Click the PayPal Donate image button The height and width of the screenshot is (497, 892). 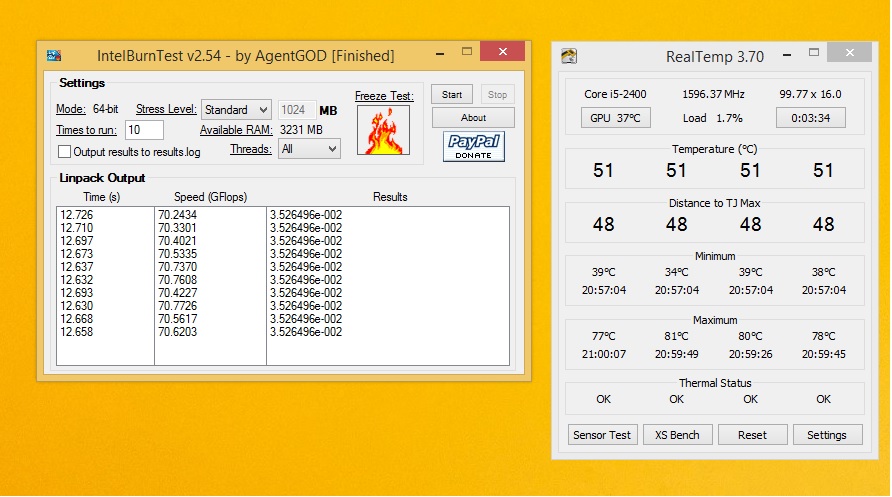pyautogui.click(x=474, y=147)
